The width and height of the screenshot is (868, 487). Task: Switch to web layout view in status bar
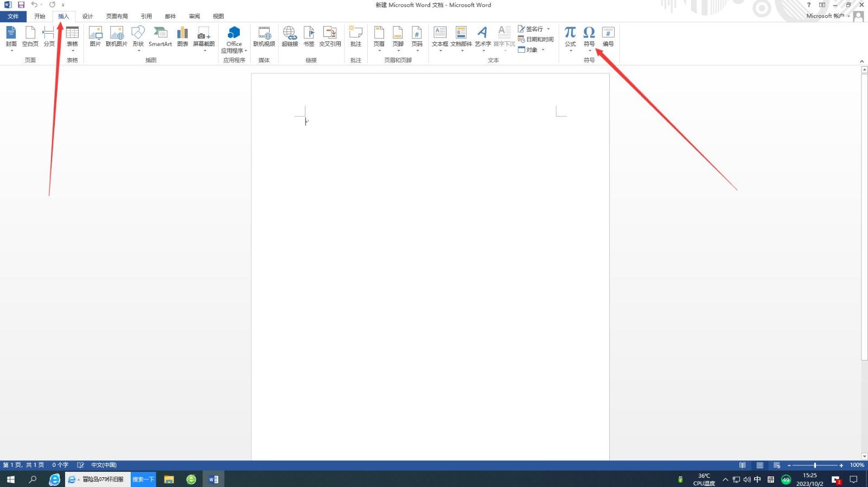(x=777, y=465)
